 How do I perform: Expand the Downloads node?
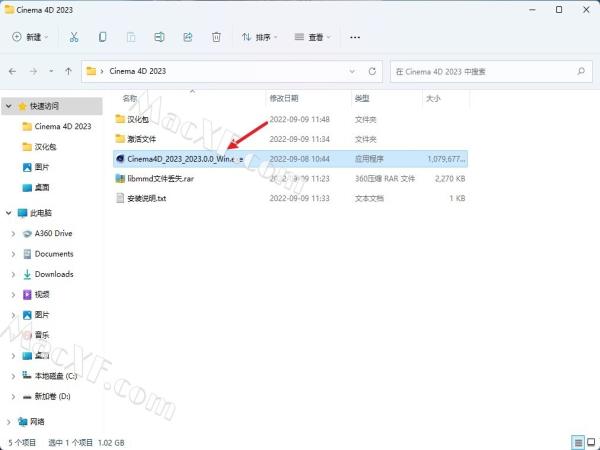[13, 274]
